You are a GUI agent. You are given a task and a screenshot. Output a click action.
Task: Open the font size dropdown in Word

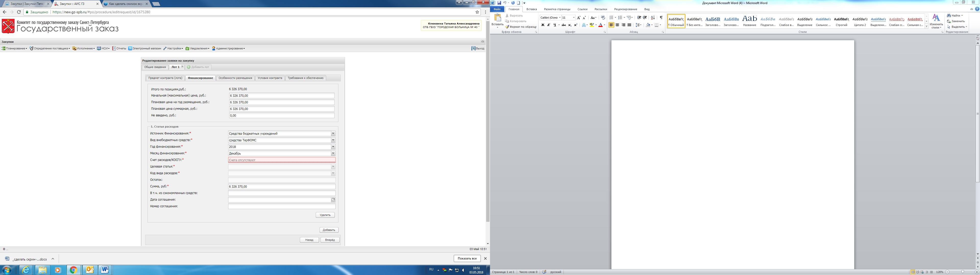(x=574, y=18)
